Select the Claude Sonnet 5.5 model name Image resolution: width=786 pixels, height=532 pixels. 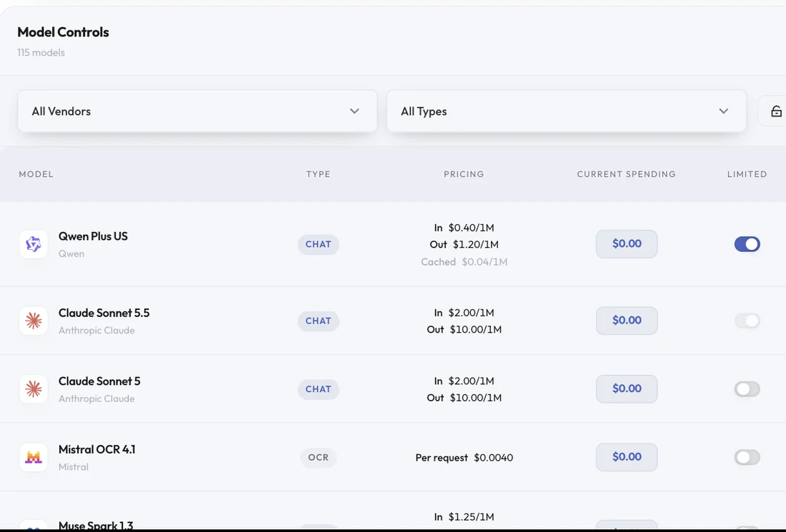(x=104, y=313)
